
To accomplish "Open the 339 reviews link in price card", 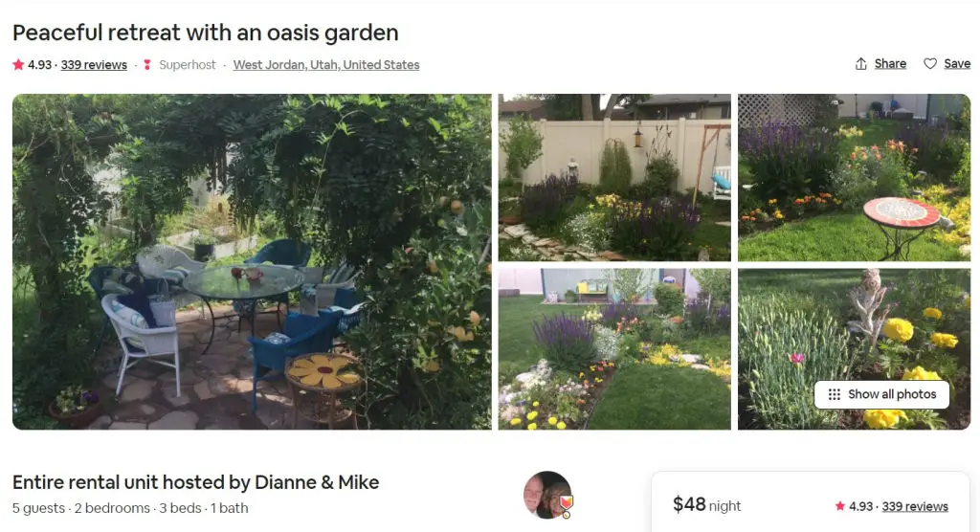I will [915, 506].
